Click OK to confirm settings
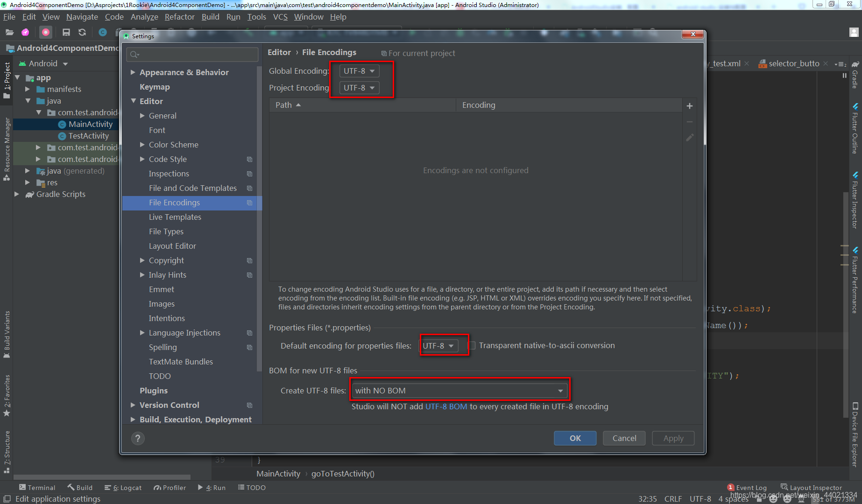The width and height of the screenshot is (862, 504). point(575,438)
